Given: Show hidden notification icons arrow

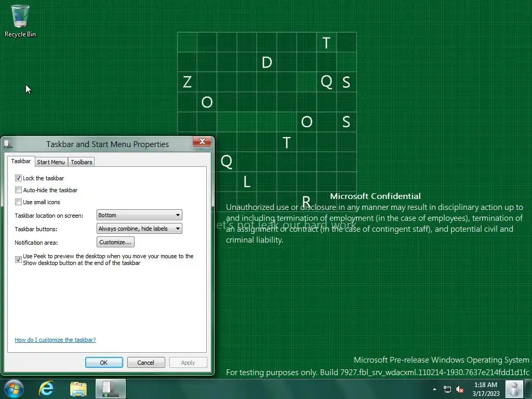Looking at the screenshot, I should coord(434,389).
